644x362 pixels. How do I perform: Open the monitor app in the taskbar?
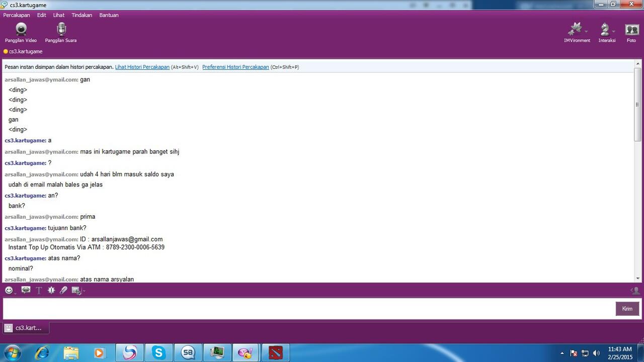[x=217, y=352]
